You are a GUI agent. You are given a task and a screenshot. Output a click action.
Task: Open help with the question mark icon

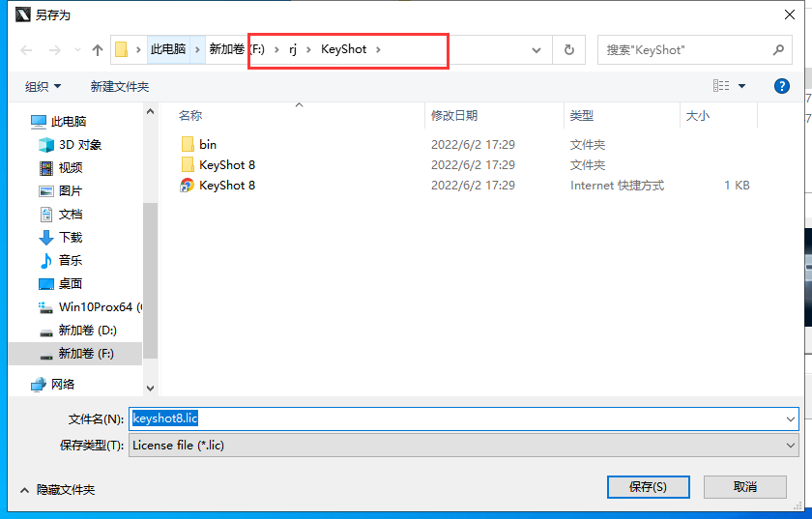(x=781, y=86)
